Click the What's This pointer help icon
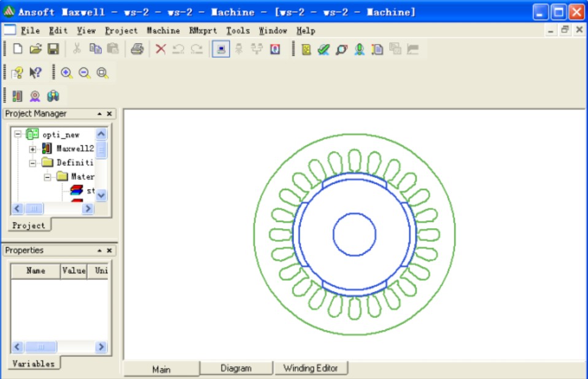The image size is (588, 379). 36,72
